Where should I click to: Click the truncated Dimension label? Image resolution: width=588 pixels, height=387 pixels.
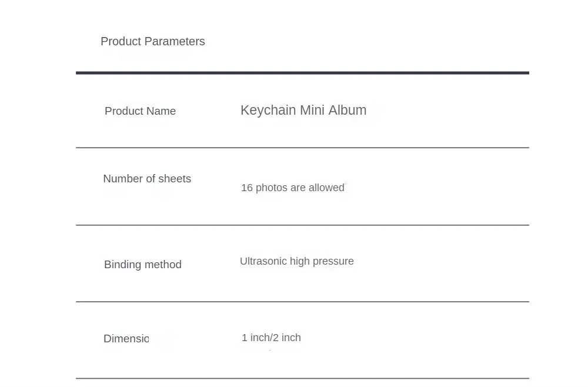(126, 339)
